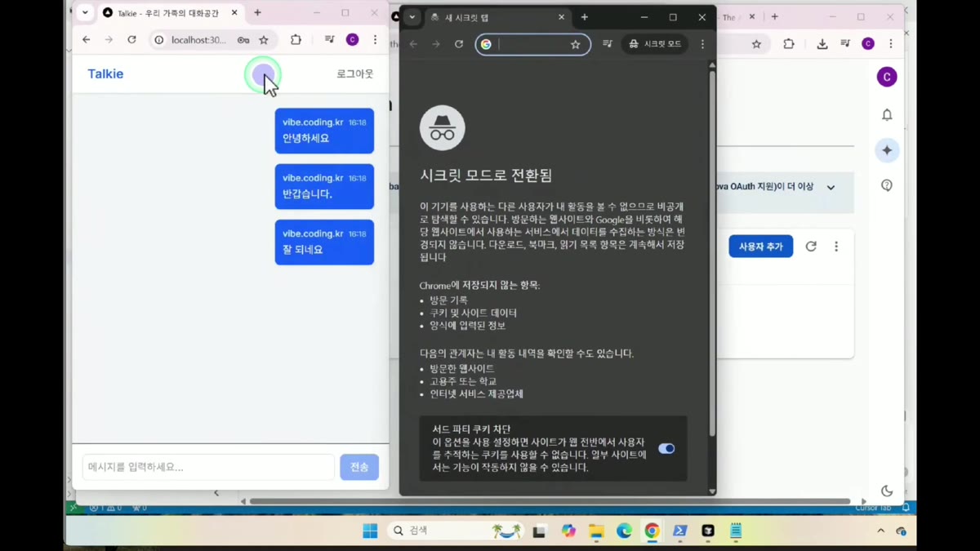Open extensions puzzle icon in right background window
Screen dimensions: 980x551
788,44
